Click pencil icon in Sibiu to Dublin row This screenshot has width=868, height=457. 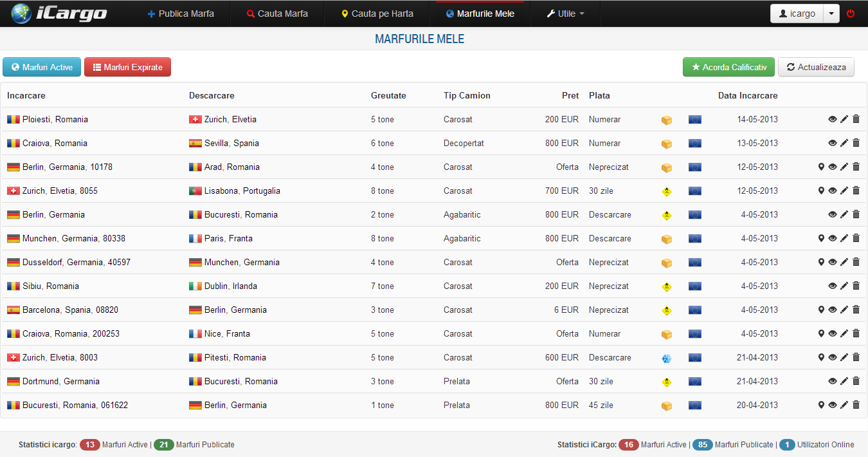tap(844, 286)
